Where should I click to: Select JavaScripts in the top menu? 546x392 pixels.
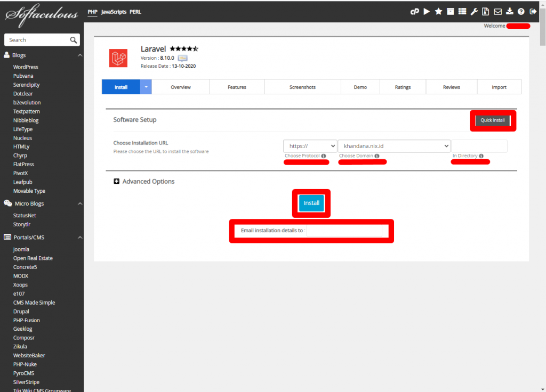pyautogui.click(x=115, y=11)
